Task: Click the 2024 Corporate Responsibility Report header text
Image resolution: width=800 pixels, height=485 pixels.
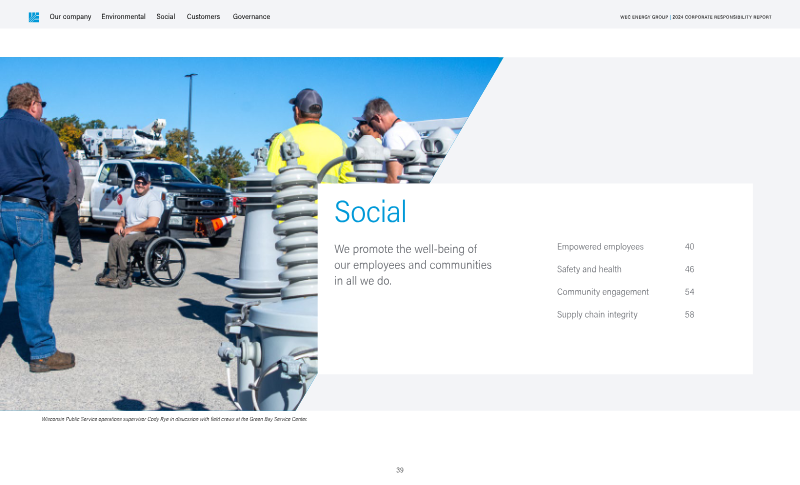Action: 695,17
